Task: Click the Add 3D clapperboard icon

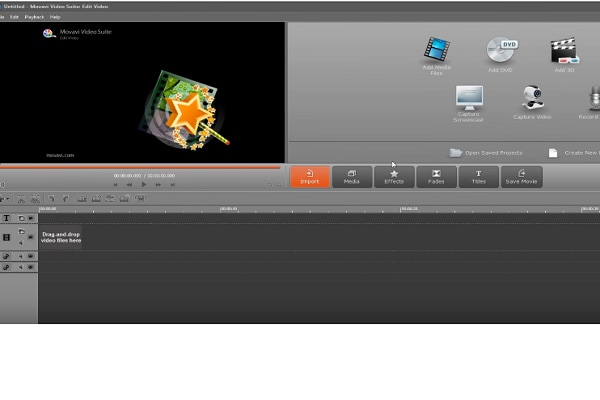Action: tap(565, 50)
